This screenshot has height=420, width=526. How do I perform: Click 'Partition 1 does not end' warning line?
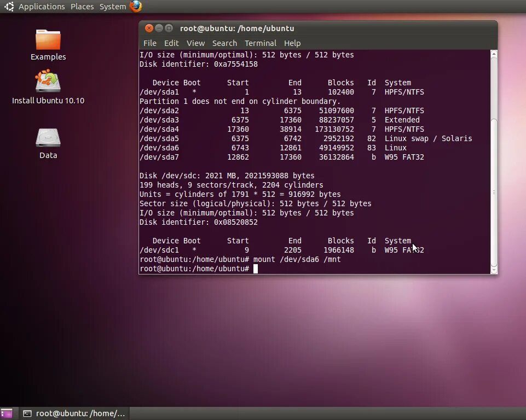[x=240, y=101]
